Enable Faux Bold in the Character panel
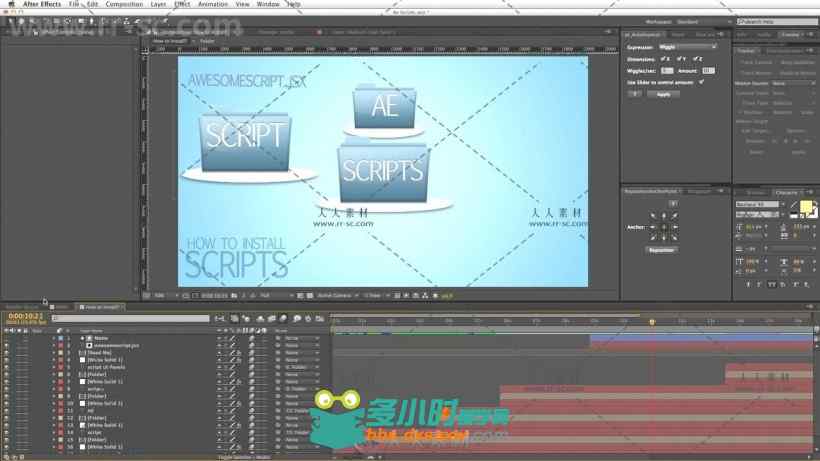 (748, 284)
